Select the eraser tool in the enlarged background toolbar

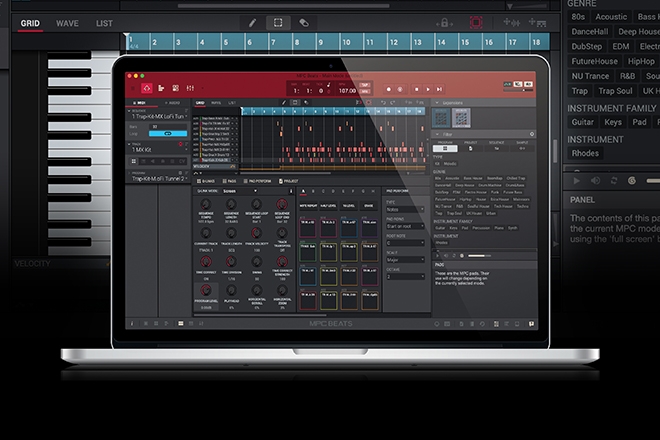click(x=303, y=23)
